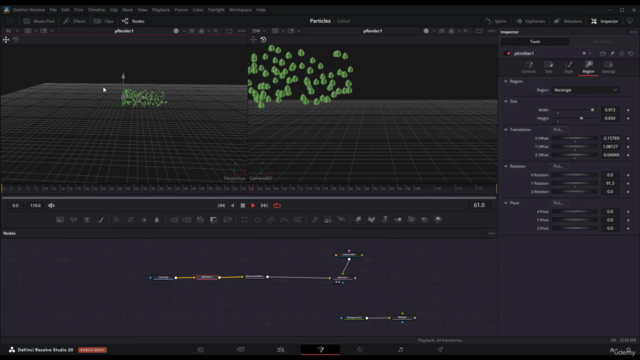Open the Region shape dropdown
The height and width of the screenshot is (360, 640).
[x=585, y=90]
